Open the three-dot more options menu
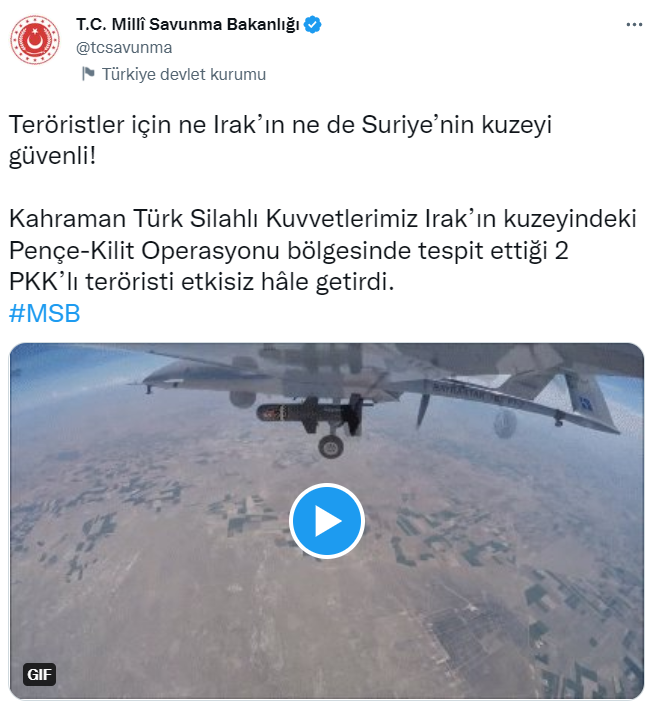 (x=634, y=25)
